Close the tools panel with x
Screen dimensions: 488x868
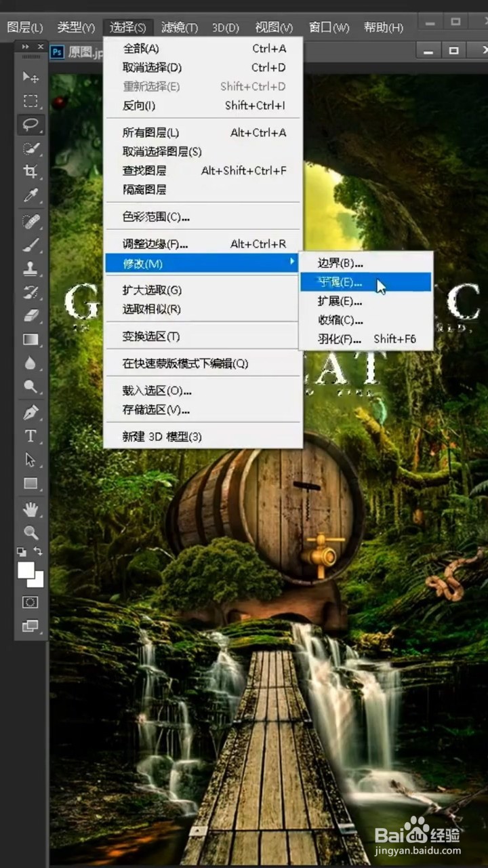click(x=41, y=47)
